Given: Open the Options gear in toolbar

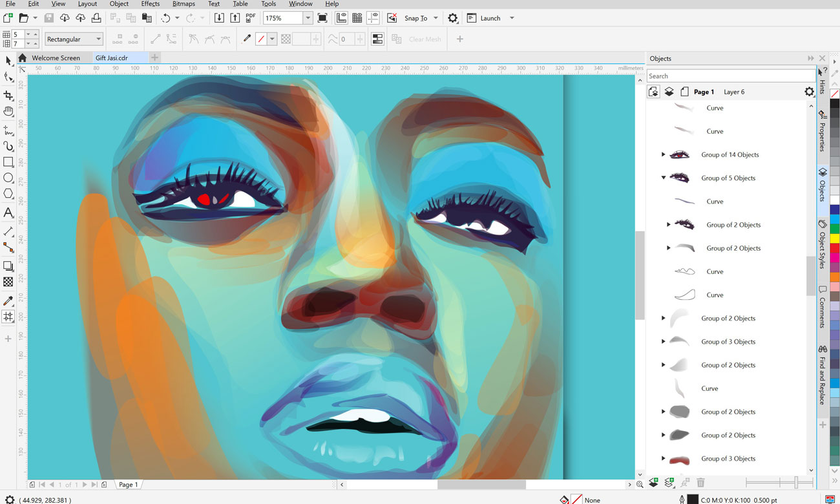Looking at the screenshot, I should coord(453,18).
